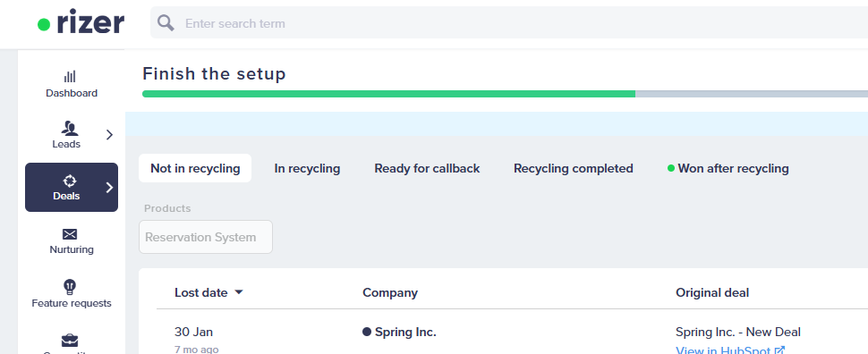Switch to the Won after recycling tab
Image resolution: width=868 pixels, height=354 pixels.
[x=728, y=168]
